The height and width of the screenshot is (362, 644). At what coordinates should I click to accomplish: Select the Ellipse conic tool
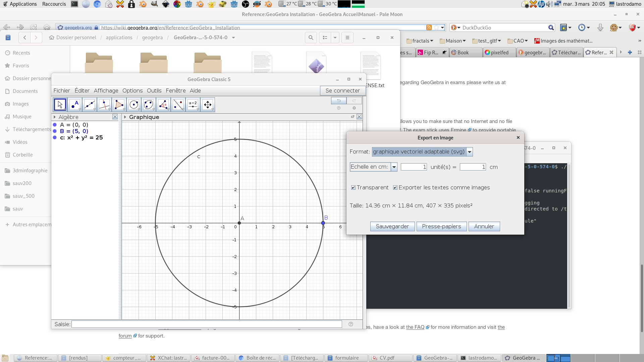149,105
